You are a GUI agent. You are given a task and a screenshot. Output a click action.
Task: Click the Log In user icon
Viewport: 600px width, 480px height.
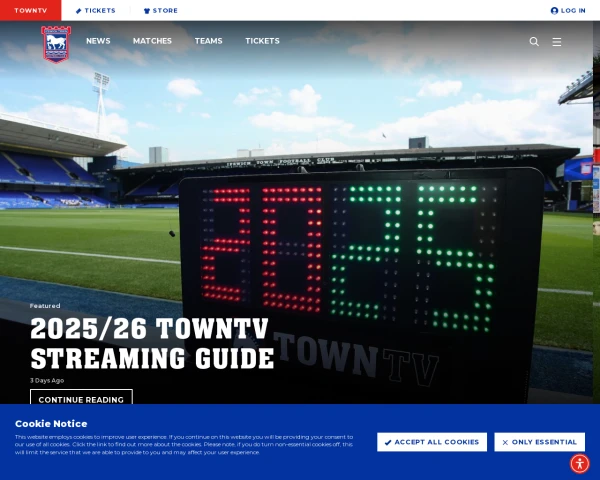coord(554,11)
